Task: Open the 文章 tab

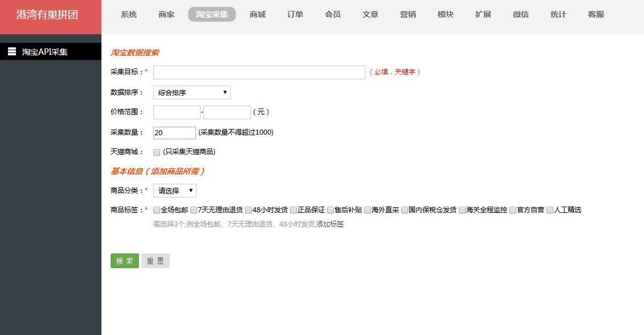Action: pos(370,14)
